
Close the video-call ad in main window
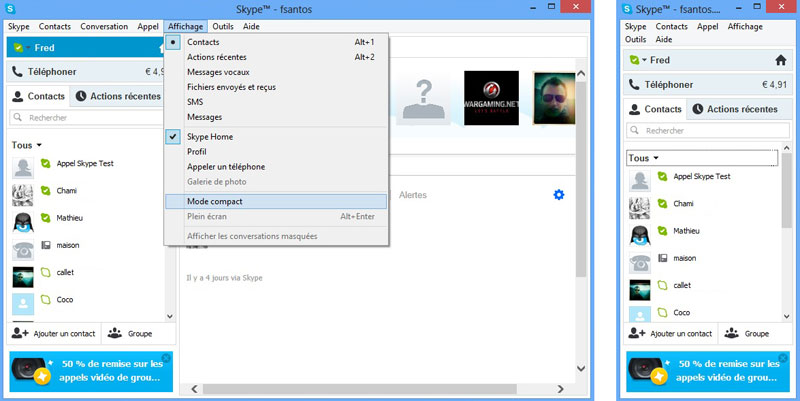coord(166,358)
